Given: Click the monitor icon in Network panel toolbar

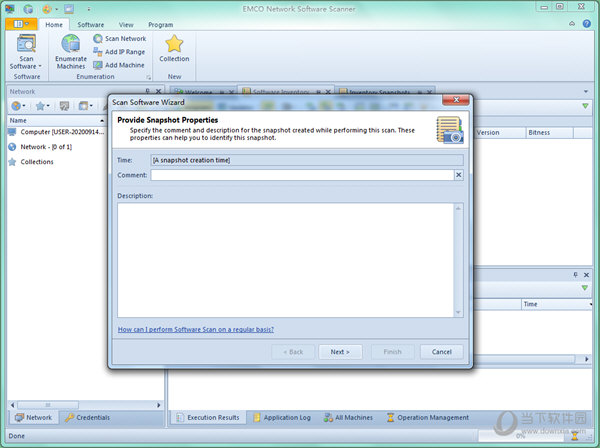Looking at the screenshot, I should coord(64,106).
